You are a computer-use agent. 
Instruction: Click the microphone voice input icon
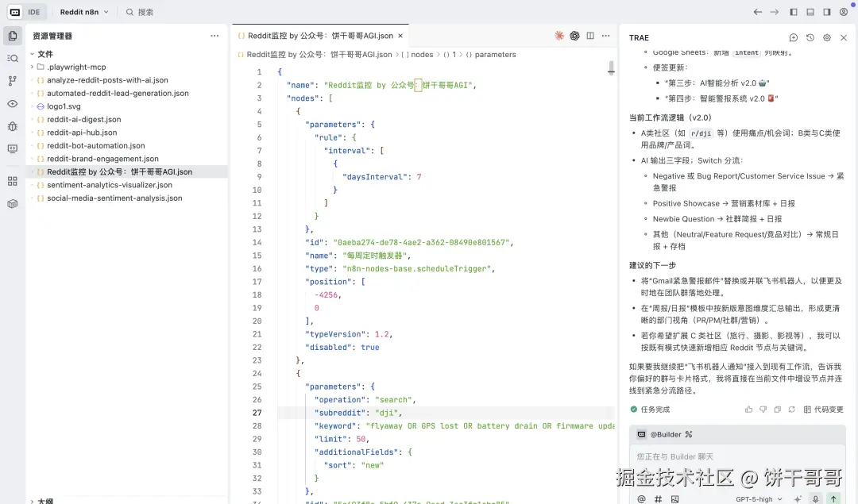click(815, 498)
